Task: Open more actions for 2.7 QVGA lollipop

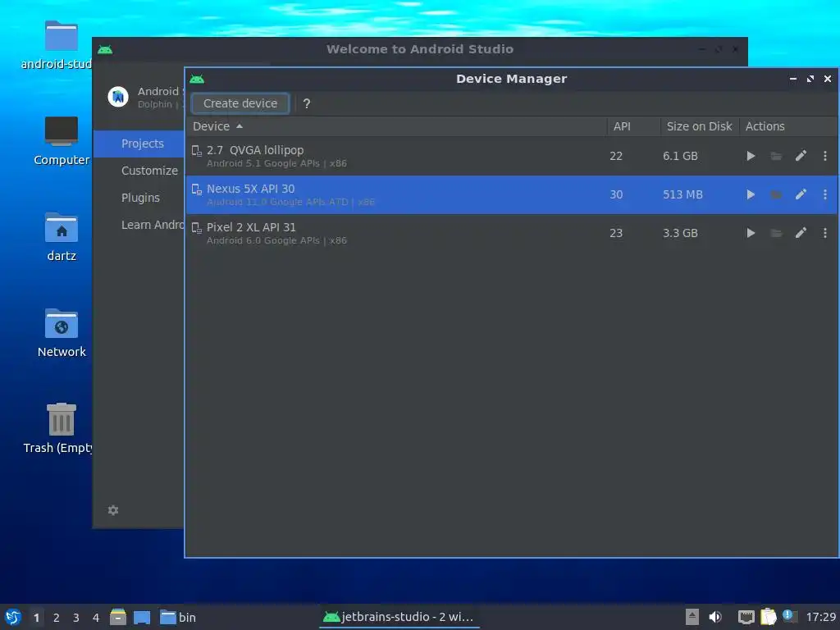Action: (825, 156)
